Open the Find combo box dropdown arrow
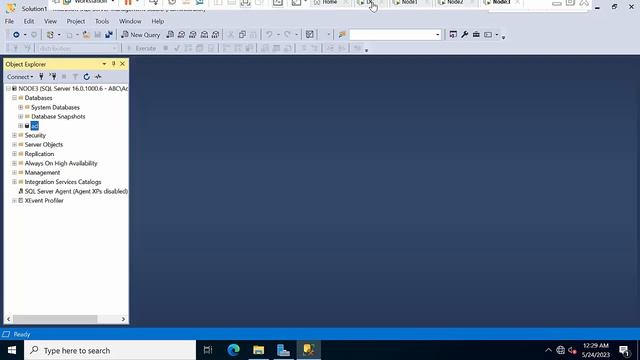The image size is (640, 360). tap(438, 35)
